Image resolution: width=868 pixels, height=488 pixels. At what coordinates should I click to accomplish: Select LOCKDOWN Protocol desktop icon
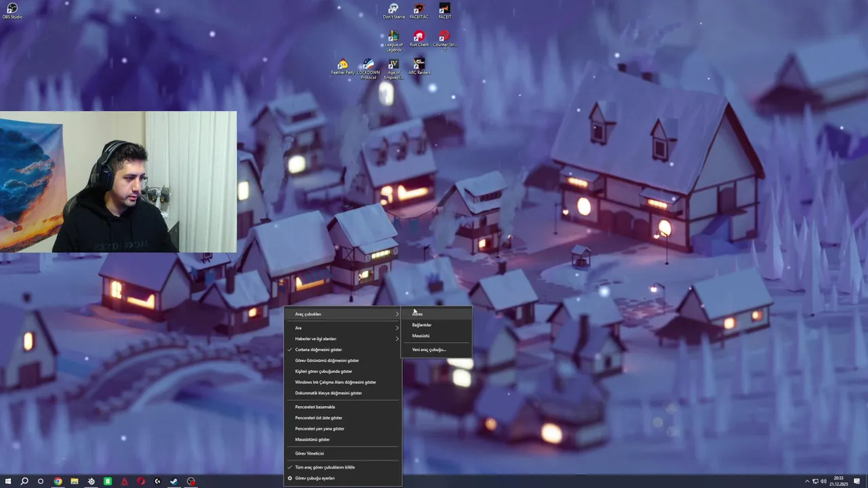click(x=368, y=68)
